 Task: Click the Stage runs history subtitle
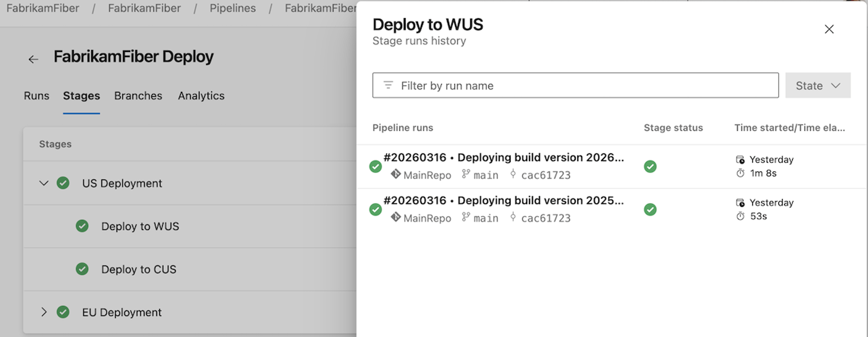[419, 41]
